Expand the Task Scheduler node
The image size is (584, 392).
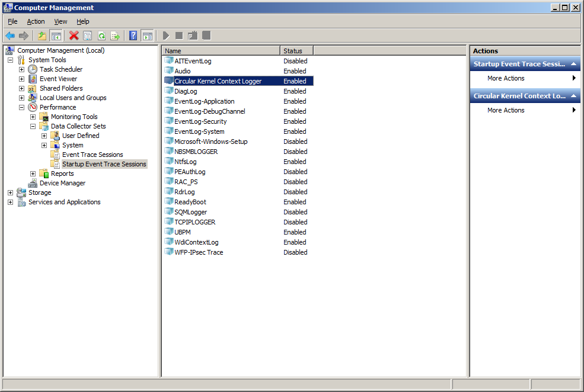coord(21,69)
